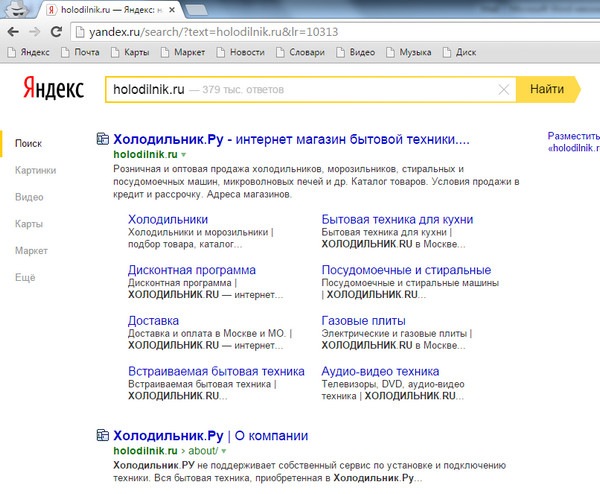600x494 pixels.
Task: Click favicon beside О компании result
Action: coord(103,435)
